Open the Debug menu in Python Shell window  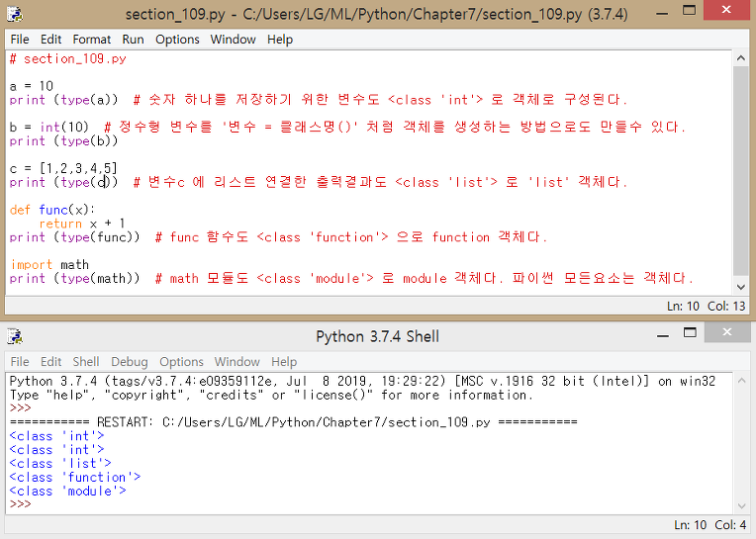130,362
